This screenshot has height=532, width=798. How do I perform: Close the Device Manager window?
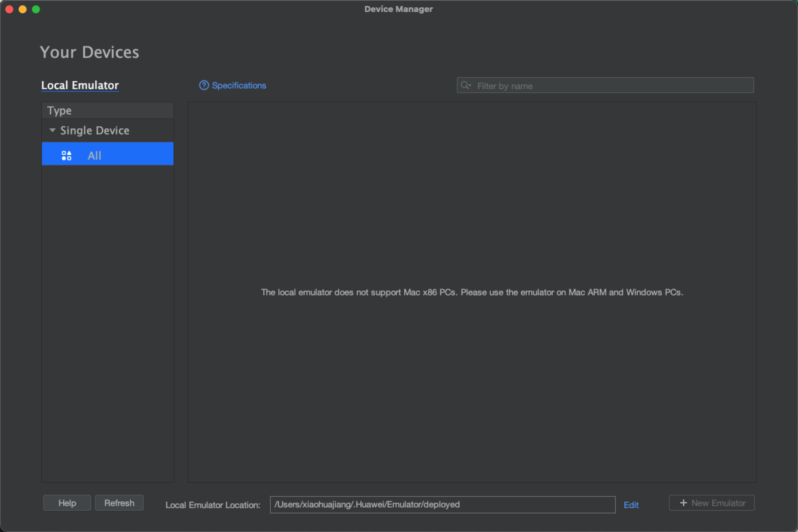(x=10, y=9)
